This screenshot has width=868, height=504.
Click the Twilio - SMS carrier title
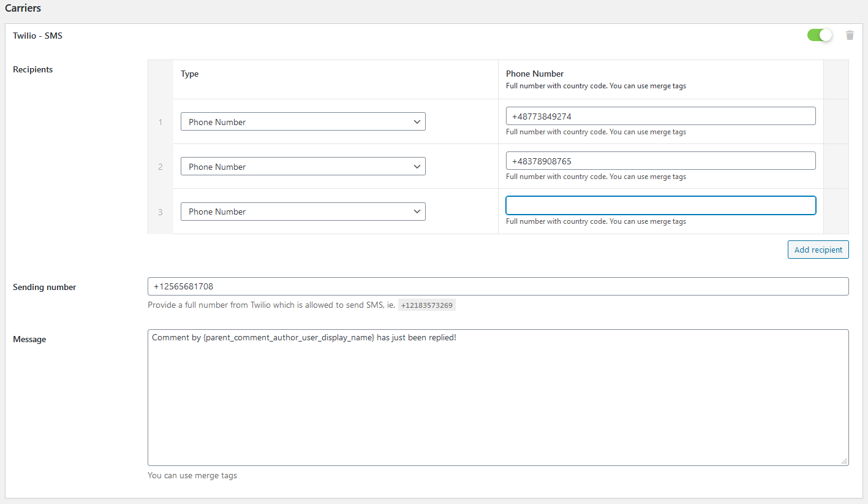coord(38,36)
